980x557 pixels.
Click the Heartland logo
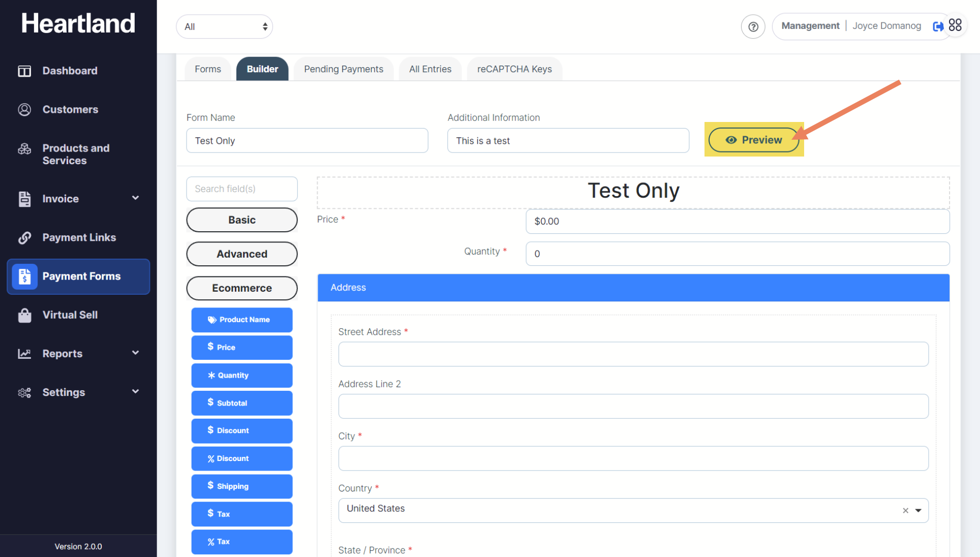pyautogui.click(x=78, y=23)
